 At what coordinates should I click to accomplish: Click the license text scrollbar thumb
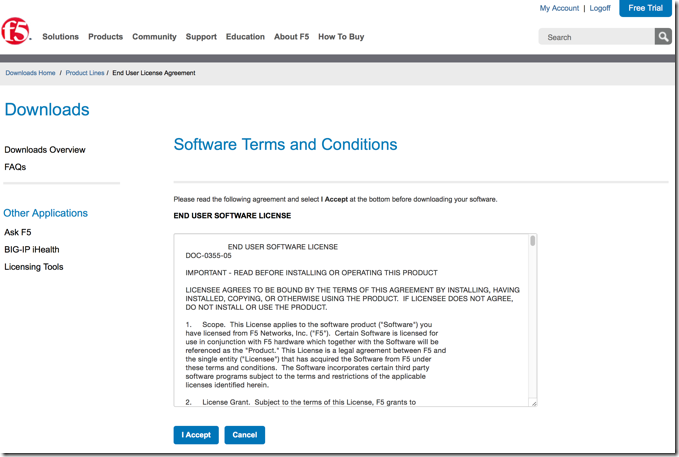533,241
